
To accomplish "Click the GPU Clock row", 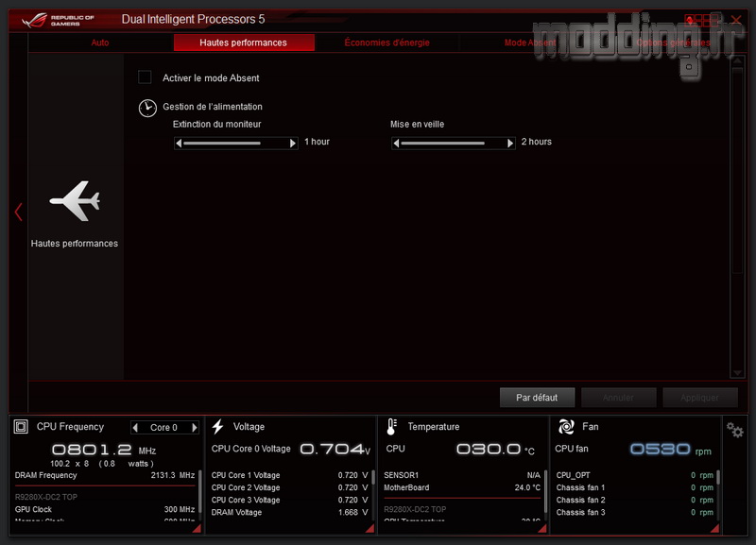I will click(105, 509).
